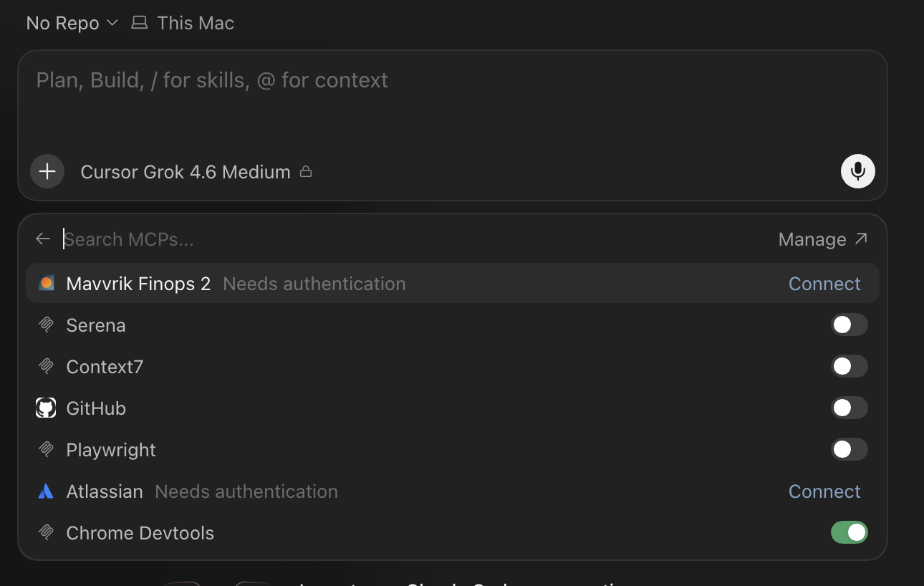Screen dimensions: 924x586
Task: Click the Atlassian logo icon
Action: pos(46,491)
